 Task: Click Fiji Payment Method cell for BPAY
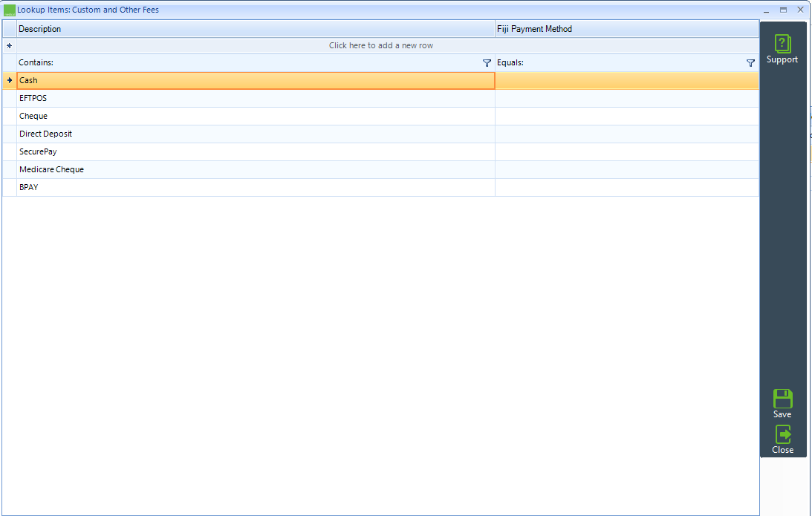627,187
